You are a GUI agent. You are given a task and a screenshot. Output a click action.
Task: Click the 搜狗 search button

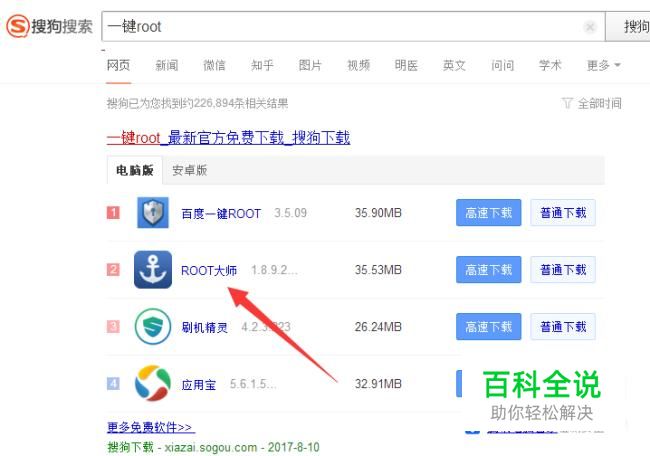[x=628, y=27]
